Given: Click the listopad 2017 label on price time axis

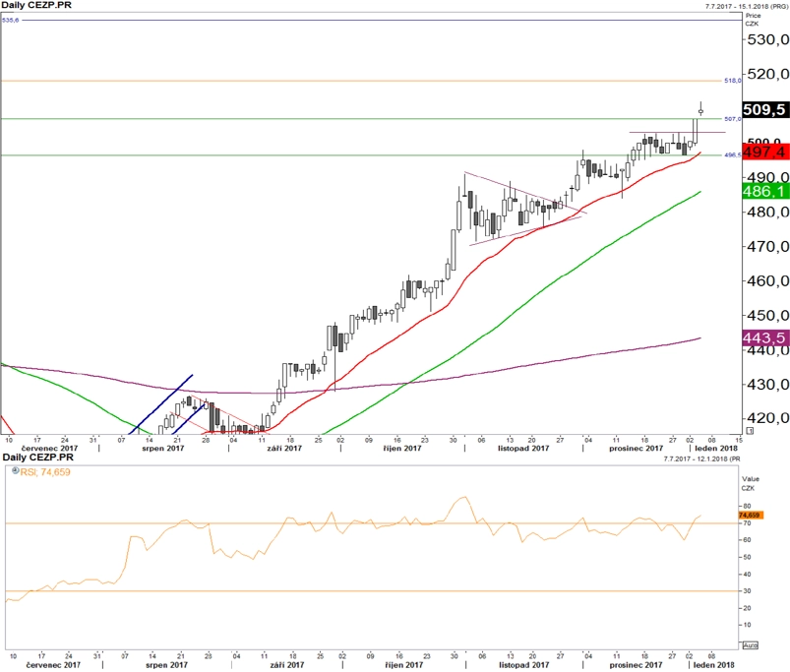Looking at the screenshot, I should tap(523, 448).
